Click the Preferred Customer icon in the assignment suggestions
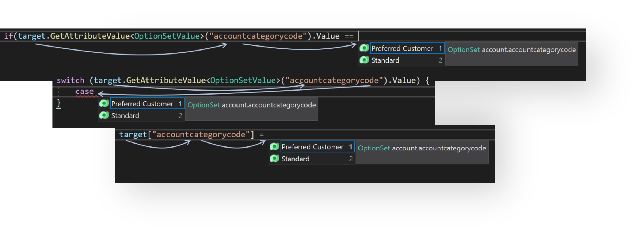 (x=274, y=147)
